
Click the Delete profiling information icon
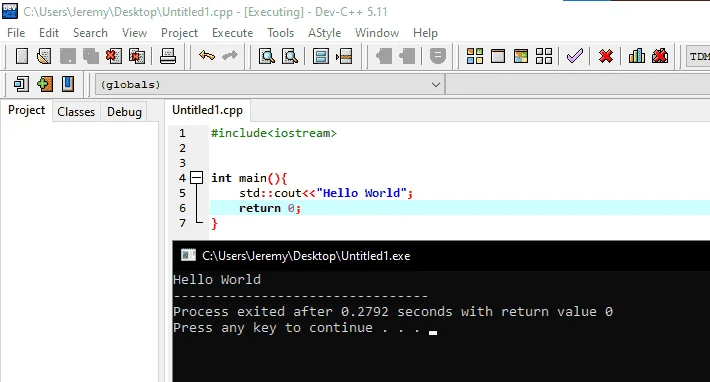660,56
